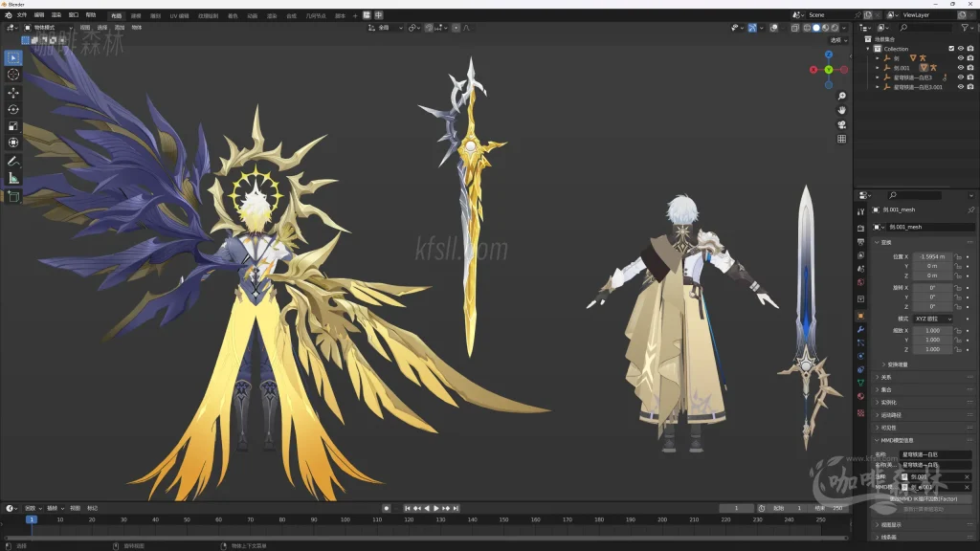Open the Physics properties tab
Viewport: 980px width, 551px height.
click(x=860, y=356)
